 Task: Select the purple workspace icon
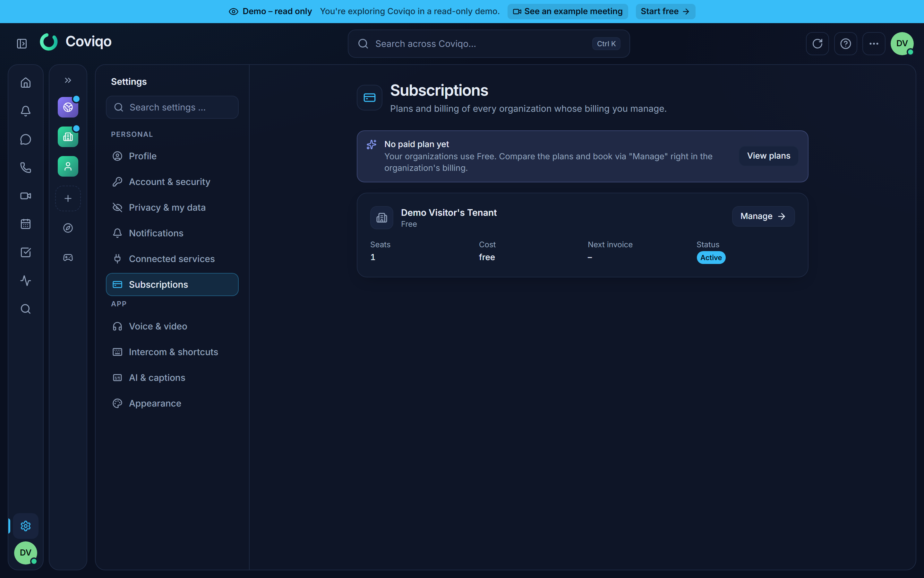(68, 108)
